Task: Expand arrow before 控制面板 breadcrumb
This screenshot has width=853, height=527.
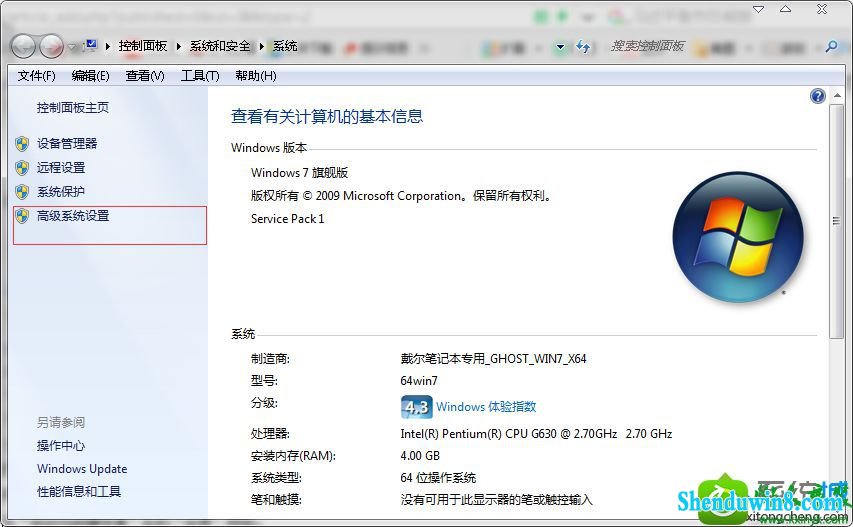Action: pyautogui.click(x=108, y=47)
